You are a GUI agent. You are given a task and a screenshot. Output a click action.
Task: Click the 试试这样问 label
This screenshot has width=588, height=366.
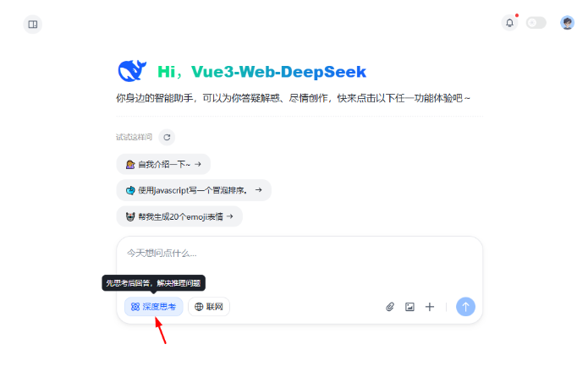coord(134,138)
